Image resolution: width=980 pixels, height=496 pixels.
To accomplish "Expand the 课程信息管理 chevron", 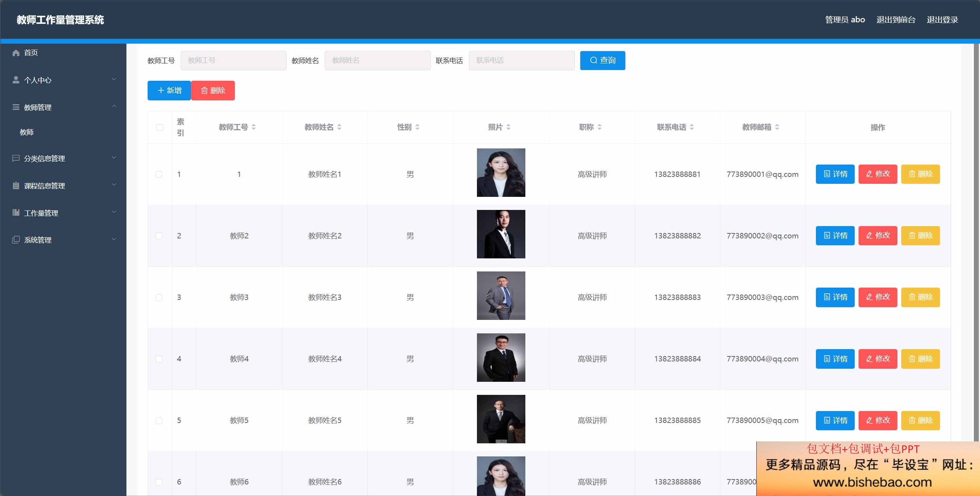I will 114,185.
